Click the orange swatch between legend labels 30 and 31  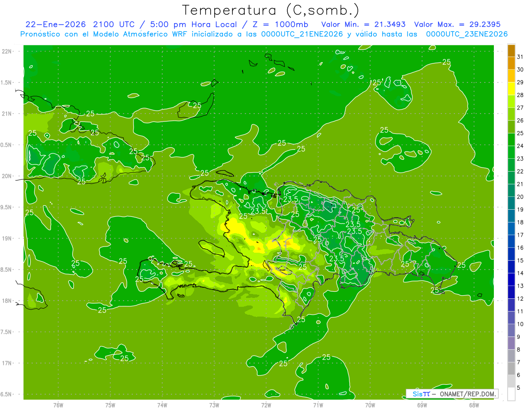(x=511, y=63)
